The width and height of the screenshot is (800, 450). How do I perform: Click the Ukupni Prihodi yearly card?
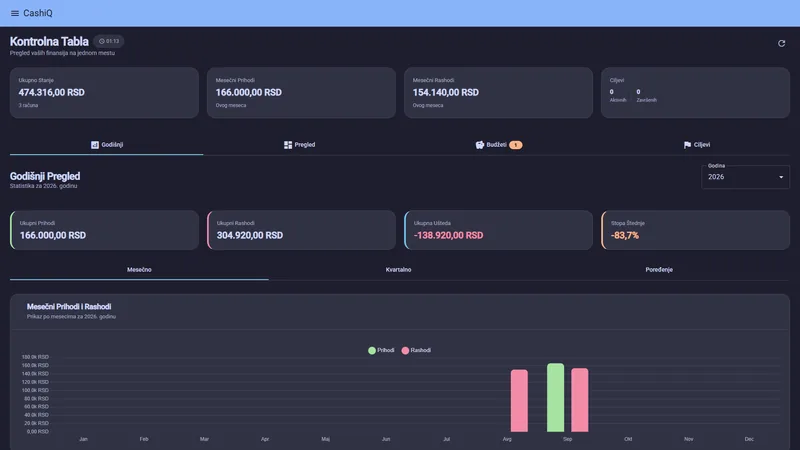[104, 230]
